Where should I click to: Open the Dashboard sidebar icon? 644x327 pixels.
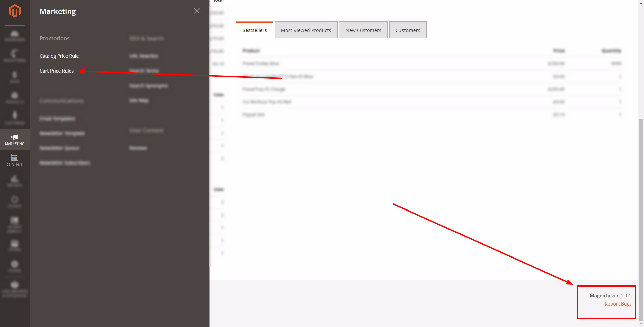(15, 36)
